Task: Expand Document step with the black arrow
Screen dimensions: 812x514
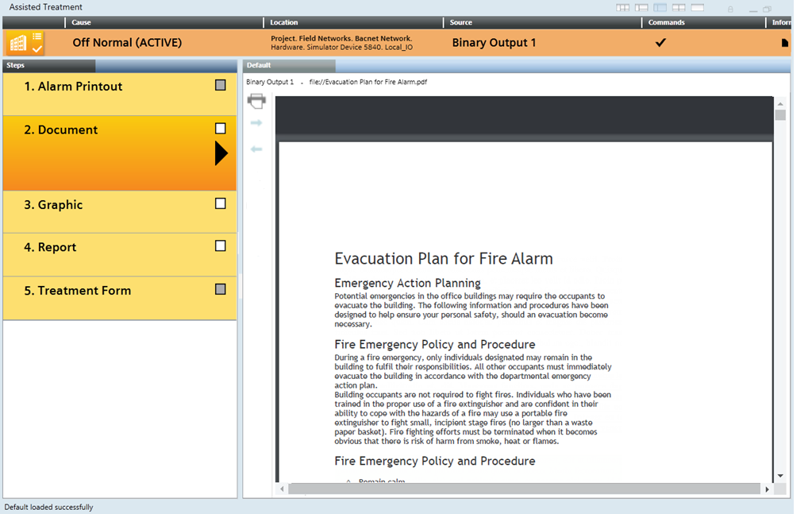Action: point(221,153)
